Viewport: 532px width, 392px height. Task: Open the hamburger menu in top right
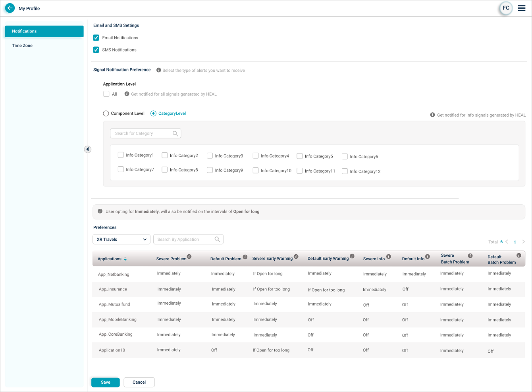(x=522, y=8)
